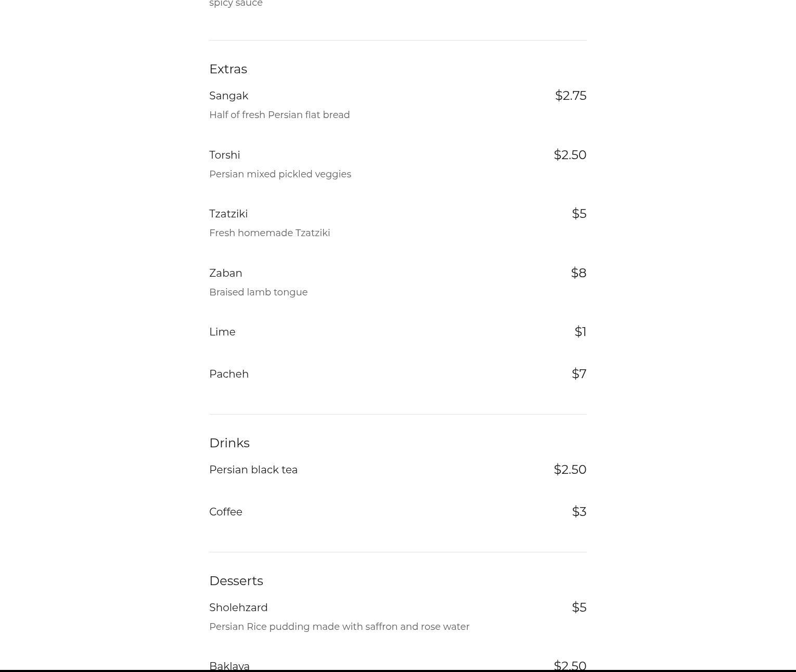Click the Fresh homemade Tzatziki description
796x672 pixels.
pos(269,233)
